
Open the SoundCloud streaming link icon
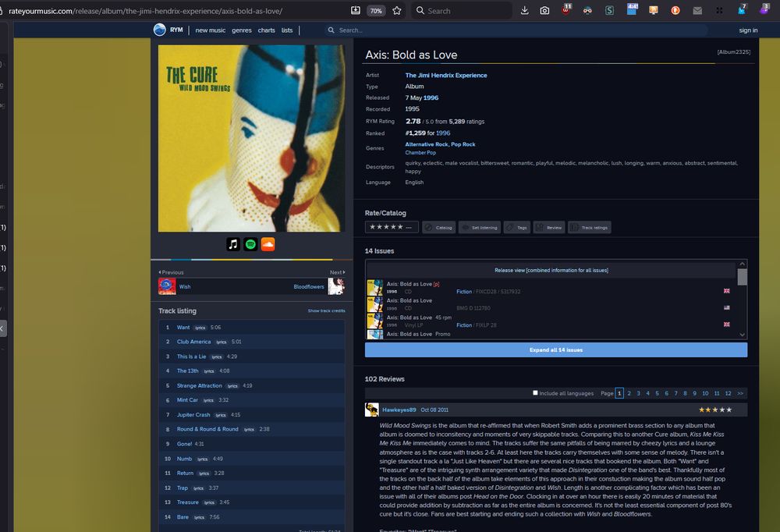tap(268, 244)
